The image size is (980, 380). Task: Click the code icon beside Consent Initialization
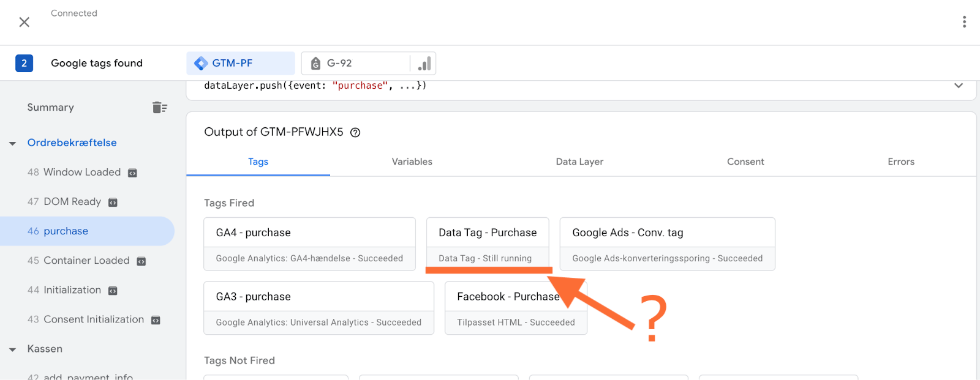(156, 320)
